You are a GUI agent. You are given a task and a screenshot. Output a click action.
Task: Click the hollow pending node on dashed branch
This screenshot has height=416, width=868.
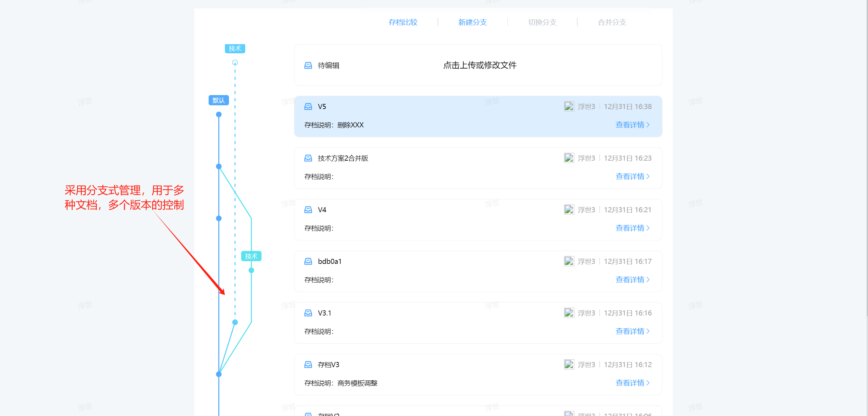click(235, 62)
